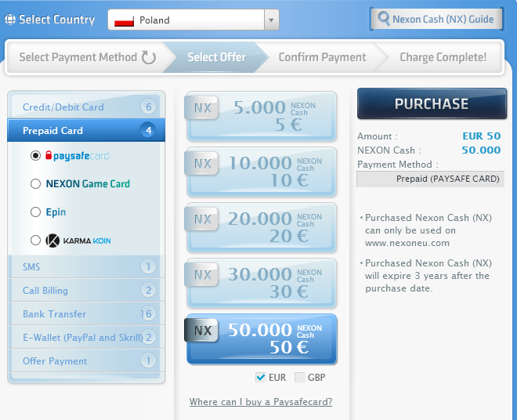Expand the E-Wallet (PayPal and Skrill) category

point(86,338)
